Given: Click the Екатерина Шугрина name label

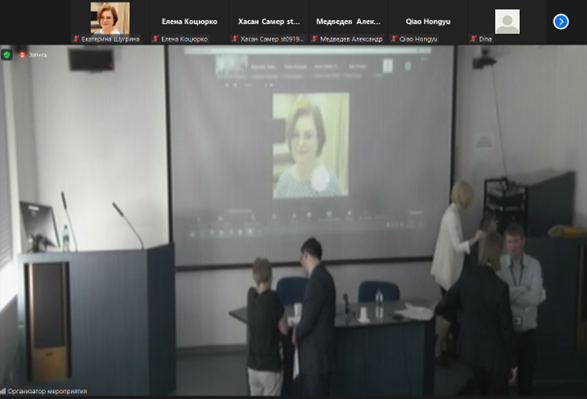Looking at the screenshot, I should tap(110, 39).
